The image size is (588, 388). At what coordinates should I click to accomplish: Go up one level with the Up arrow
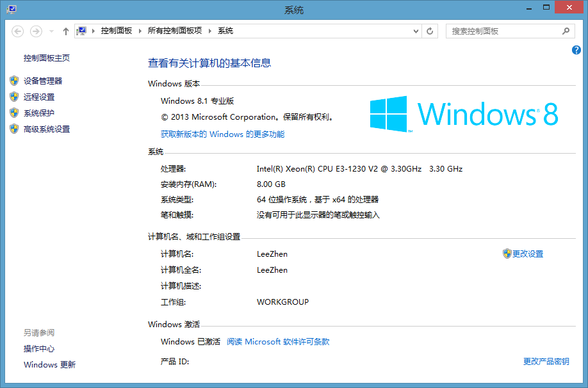tap(66, 31)
